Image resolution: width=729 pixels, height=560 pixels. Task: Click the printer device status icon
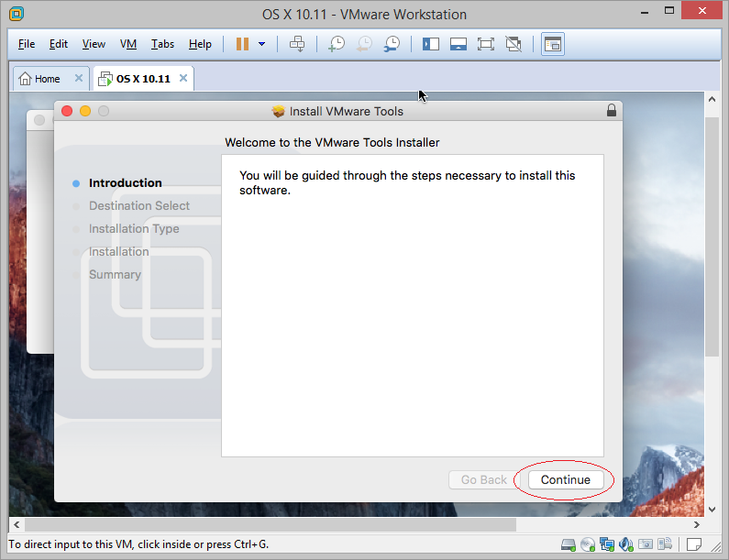pyautogui.click(x=665, y=544)
